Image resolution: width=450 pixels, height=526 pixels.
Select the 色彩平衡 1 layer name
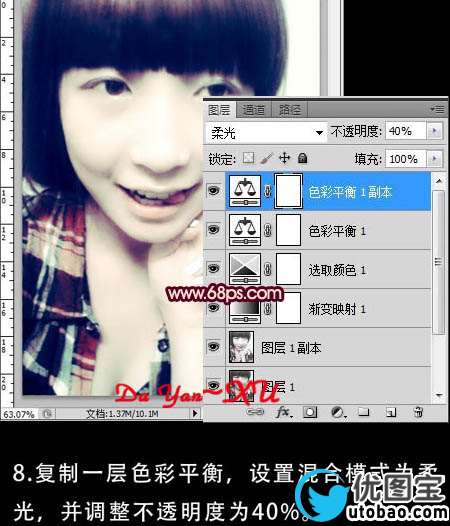337,231
